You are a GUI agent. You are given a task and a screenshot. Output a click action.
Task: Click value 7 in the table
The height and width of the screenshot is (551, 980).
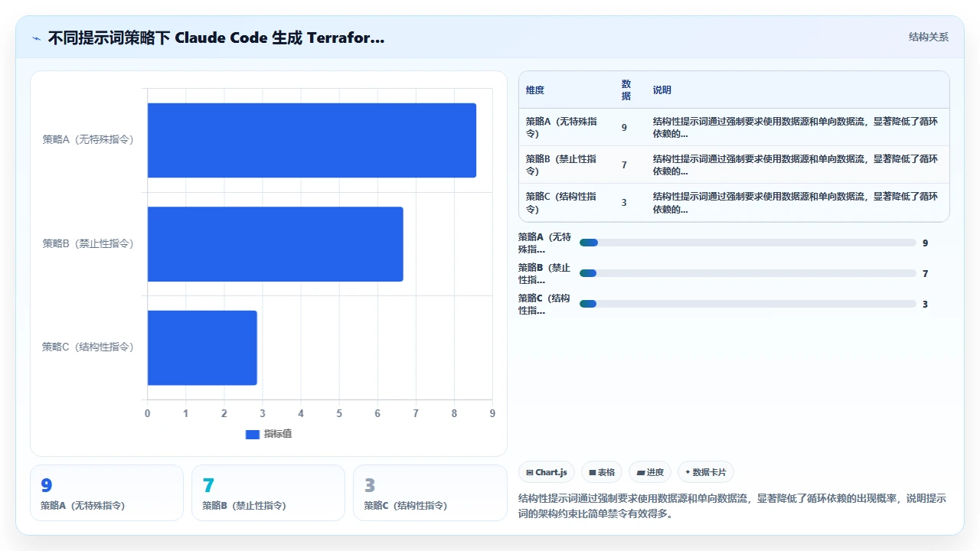point(624,165)
